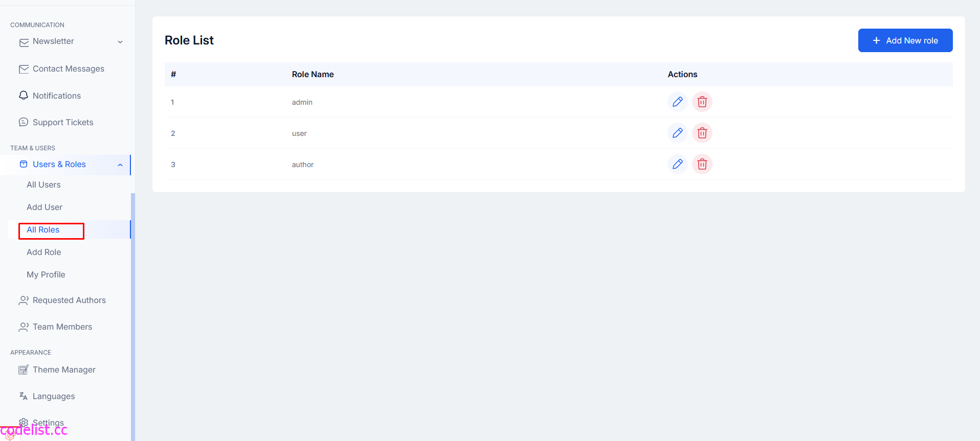Click the Role List heading
This screenshot has height=441, width=980.
click(189, 40)
